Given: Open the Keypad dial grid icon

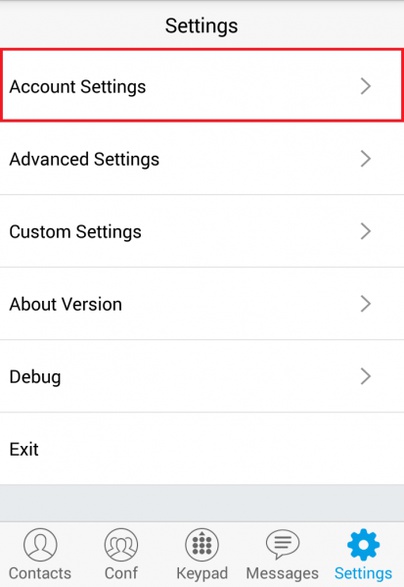Looking at the screenshot, I should (202, 545).
